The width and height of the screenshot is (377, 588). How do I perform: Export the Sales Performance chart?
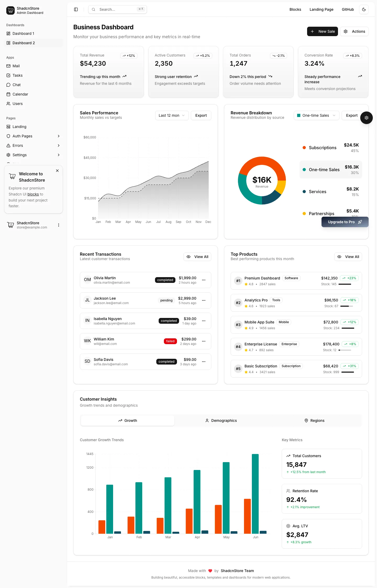coord(201,115)
